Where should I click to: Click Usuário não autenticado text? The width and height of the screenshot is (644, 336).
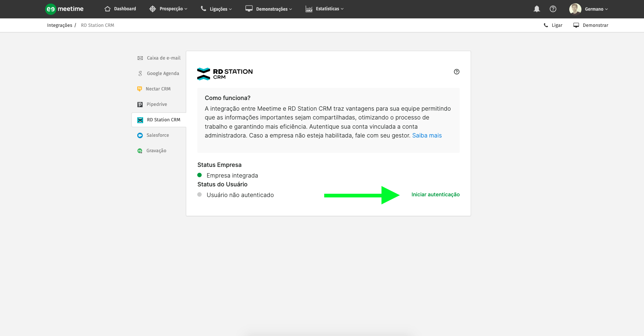240,195
